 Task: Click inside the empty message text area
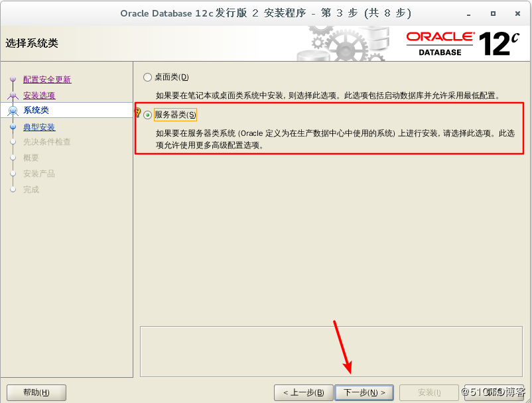pos(331,351)
